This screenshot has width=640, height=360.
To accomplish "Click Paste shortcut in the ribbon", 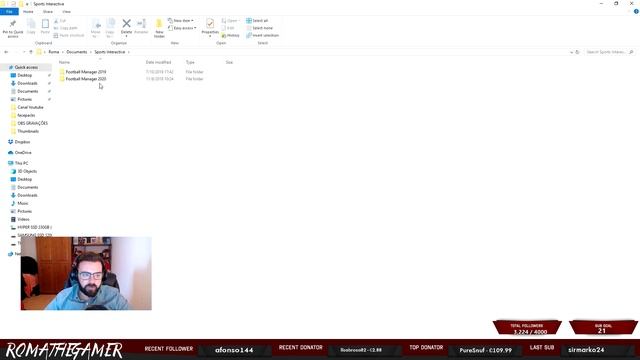I will (x=69, y=36).
